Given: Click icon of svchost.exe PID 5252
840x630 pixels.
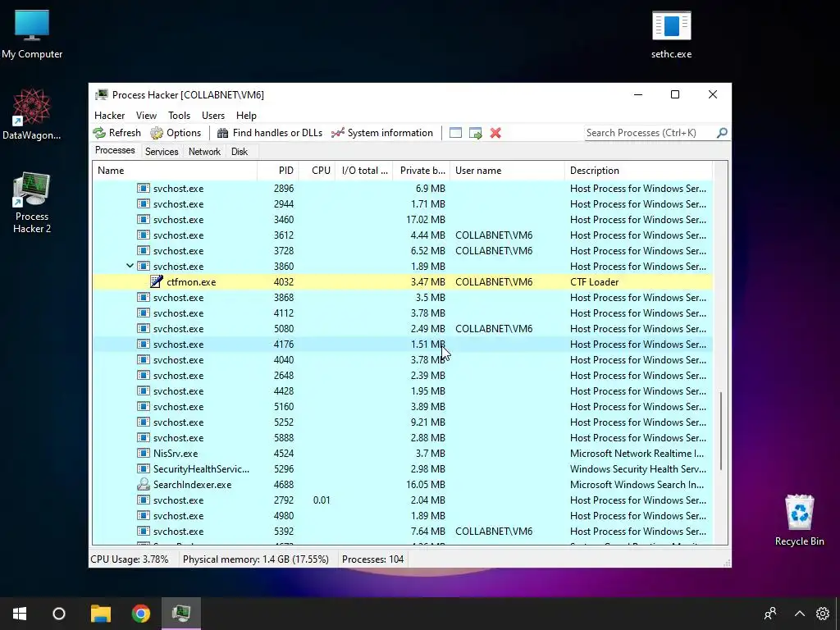Looking at the screenshot, I should tap(143, 422).
